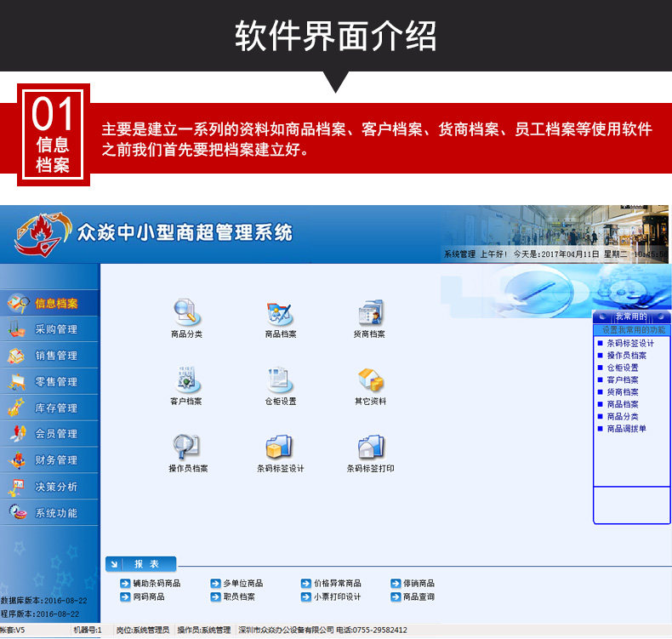Click 操作员:系统管理 in status bar

coord(203,630)
